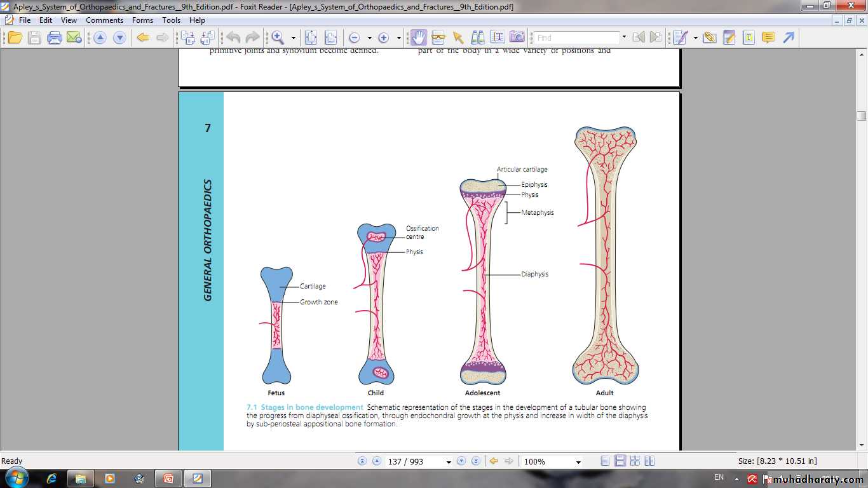Click the Open folder icon
The image size is (868, 488).
point(15,37)
